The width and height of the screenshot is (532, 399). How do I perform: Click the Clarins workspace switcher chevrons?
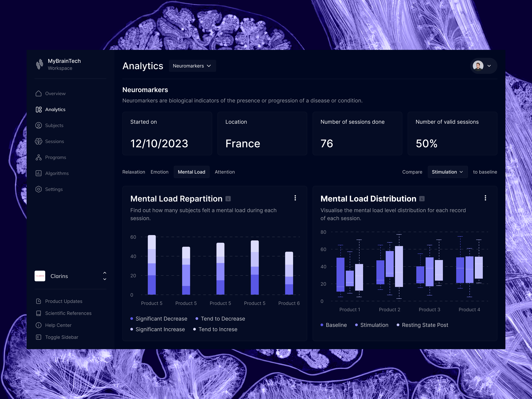coord(105,276)
